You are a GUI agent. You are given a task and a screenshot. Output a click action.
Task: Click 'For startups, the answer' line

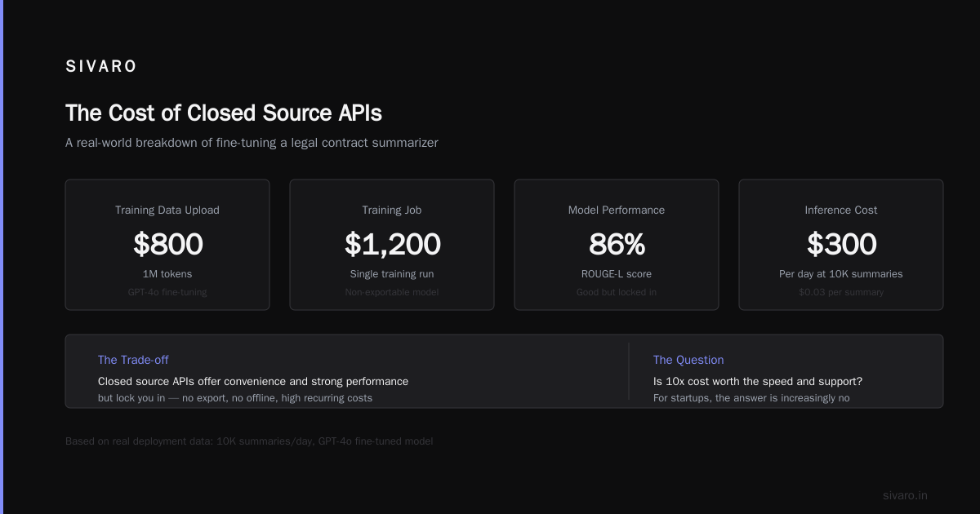point(751,398)
